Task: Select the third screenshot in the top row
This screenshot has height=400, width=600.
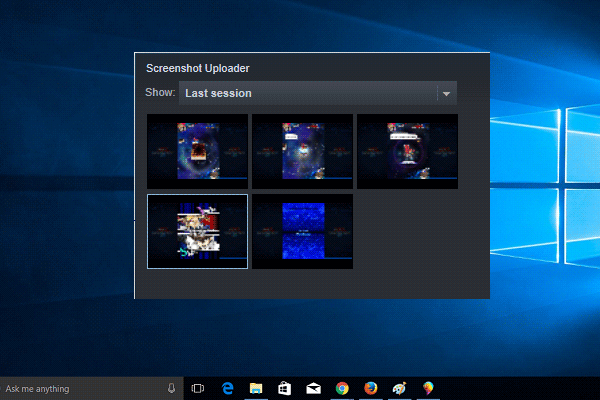Action: click(407, 151)
